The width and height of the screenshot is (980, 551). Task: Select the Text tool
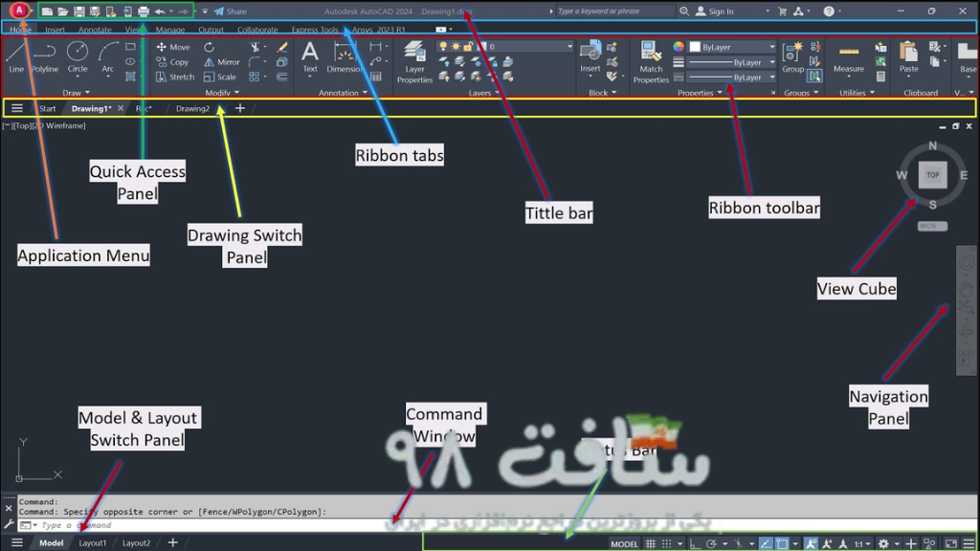coord(310,57)
